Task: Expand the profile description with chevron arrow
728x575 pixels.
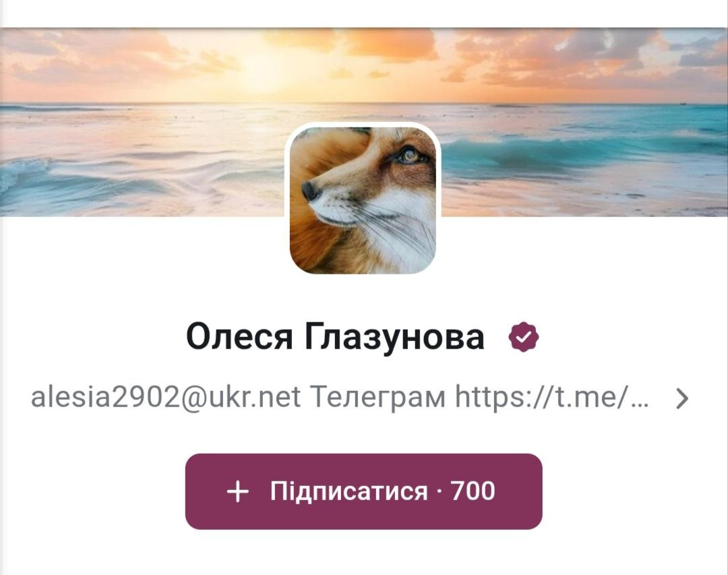Action: coord(682,398)
